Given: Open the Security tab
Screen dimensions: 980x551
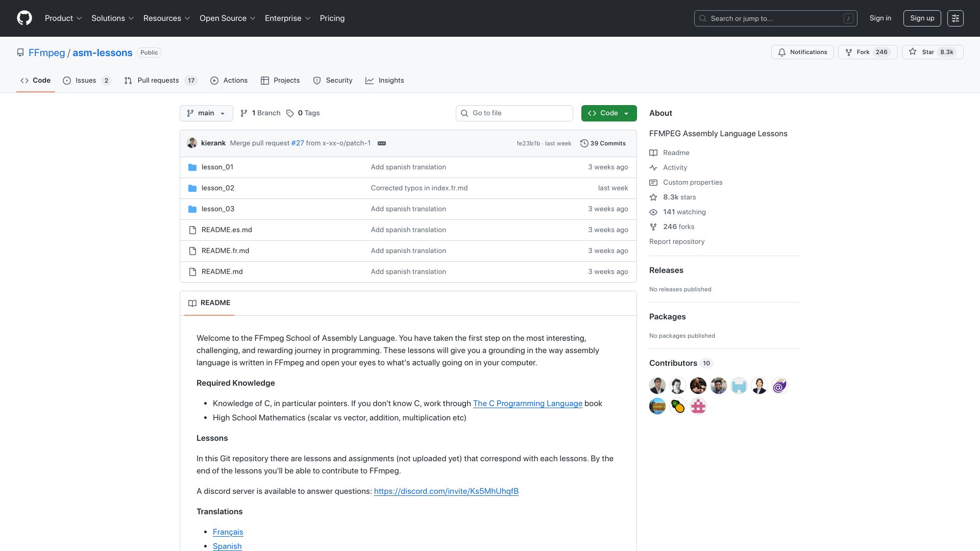Looking at the screenshot, I should pyautogui.click(x=333, y=81).
